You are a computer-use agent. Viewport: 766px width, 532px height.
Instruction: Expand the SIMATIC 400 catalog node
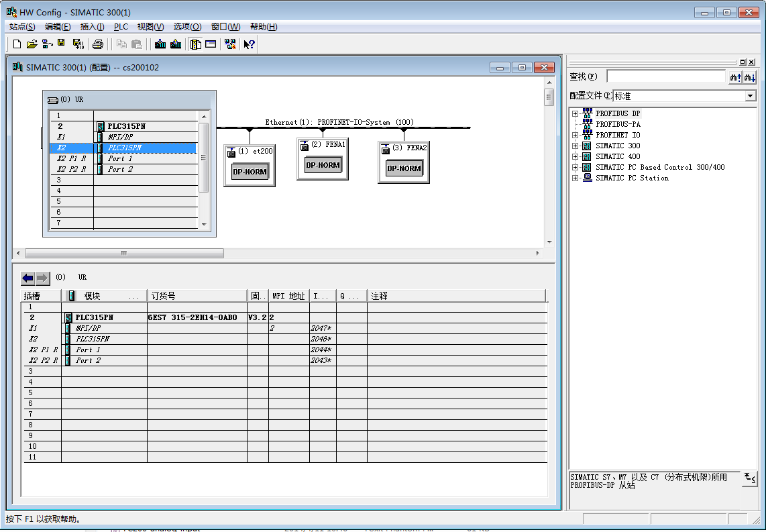tap(576, 157)
